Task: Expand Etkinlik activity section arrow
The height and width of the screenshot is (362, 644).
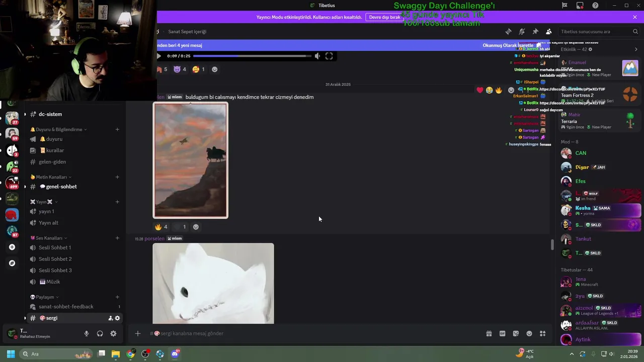Action: 636,49
